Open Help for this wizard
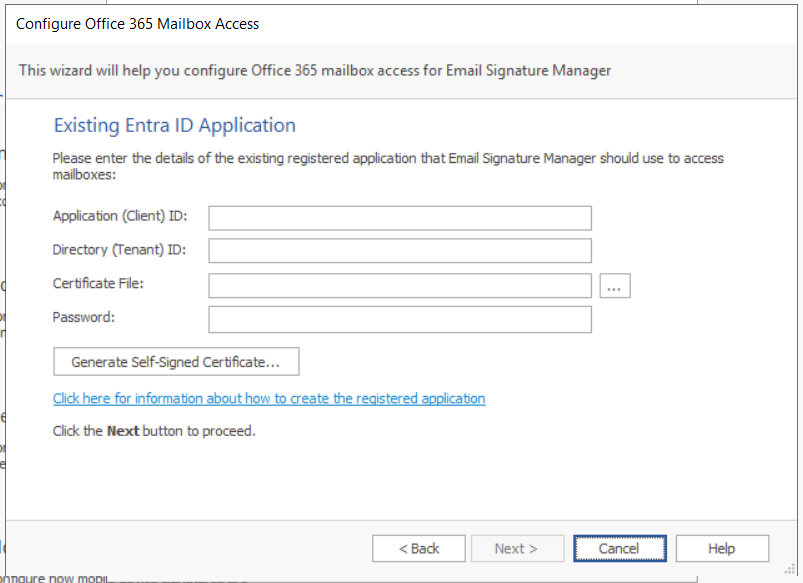The image size is (803, 583). pos(722,549)
